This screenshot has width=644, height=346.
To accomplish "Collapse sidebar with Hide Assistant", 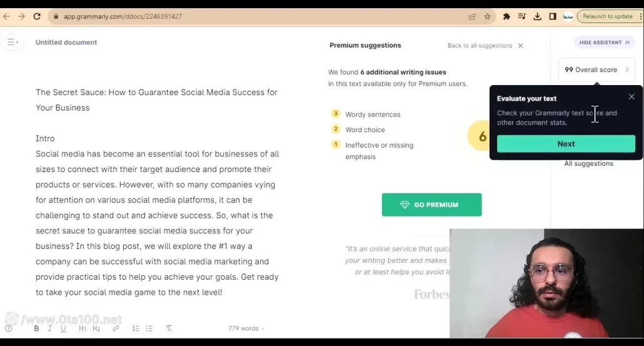I will pos(604,43).
